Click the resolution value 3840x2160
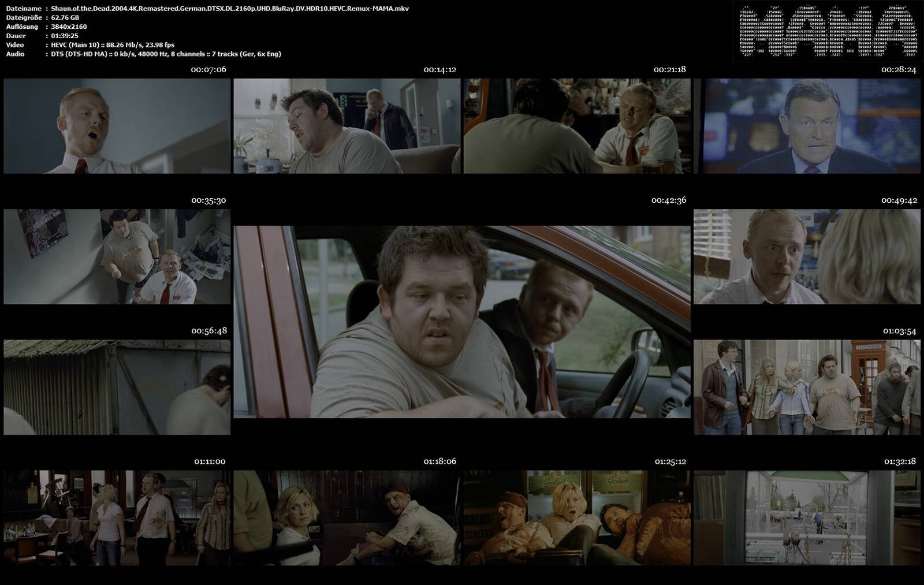The width and height of the screenshot is (924, 585). coord(69,27)
